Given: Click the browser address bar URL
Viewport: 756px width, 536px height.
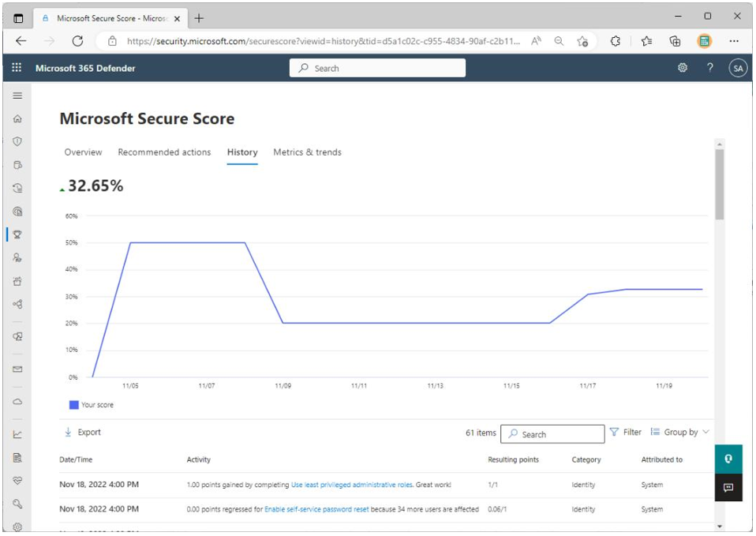Looking at the screenshot, I should pos(323,41).
